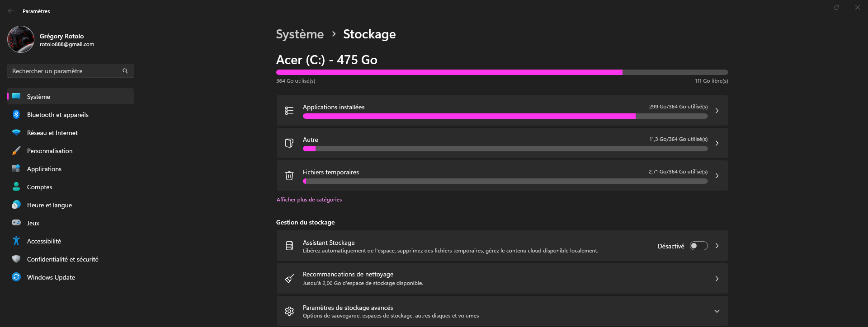Click the Accessibilité figure icon
Viewport: 868px width, 327px height.
(16, 241)
